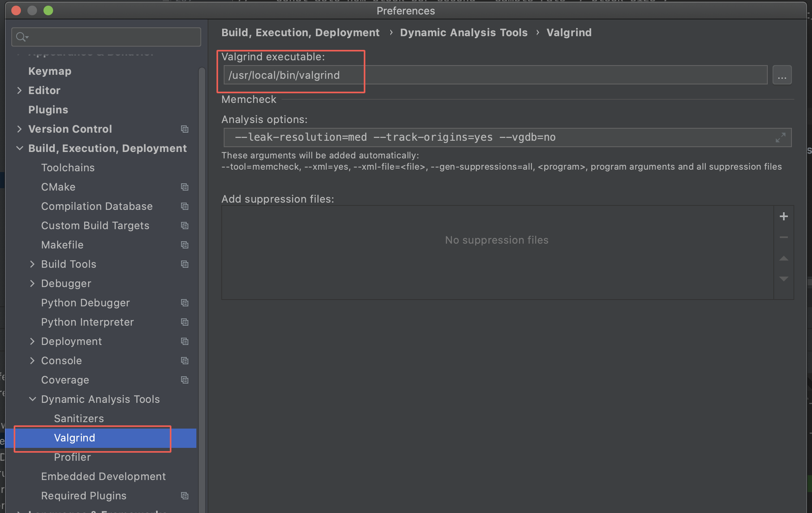
Task: Click project-level icon next to Custom Build Targets
Action: click(x=185, y=226)
